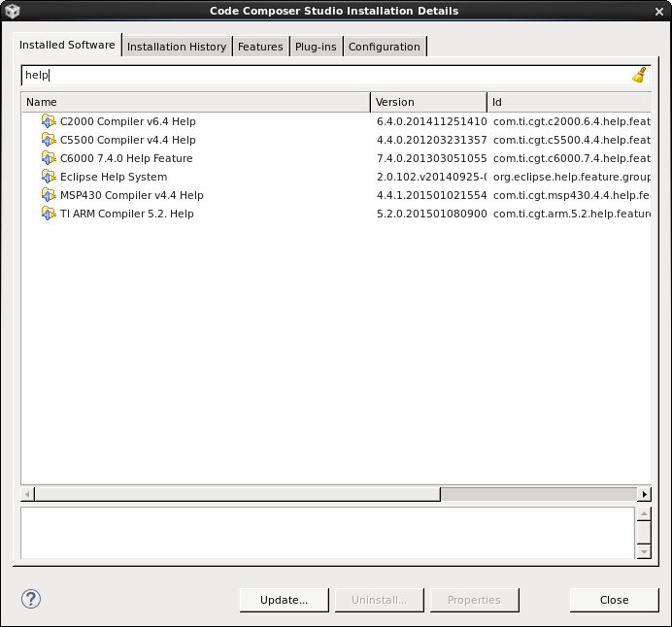Click version '7.4.0.201303051055'
Viewport: 672px width, 627px height.
coord(431,158)
